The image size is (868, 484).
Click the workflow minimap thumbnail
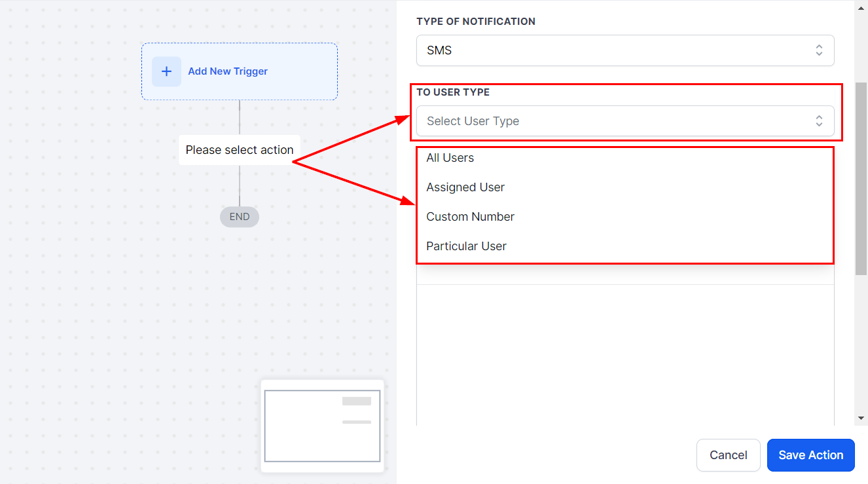coord(322,426)
